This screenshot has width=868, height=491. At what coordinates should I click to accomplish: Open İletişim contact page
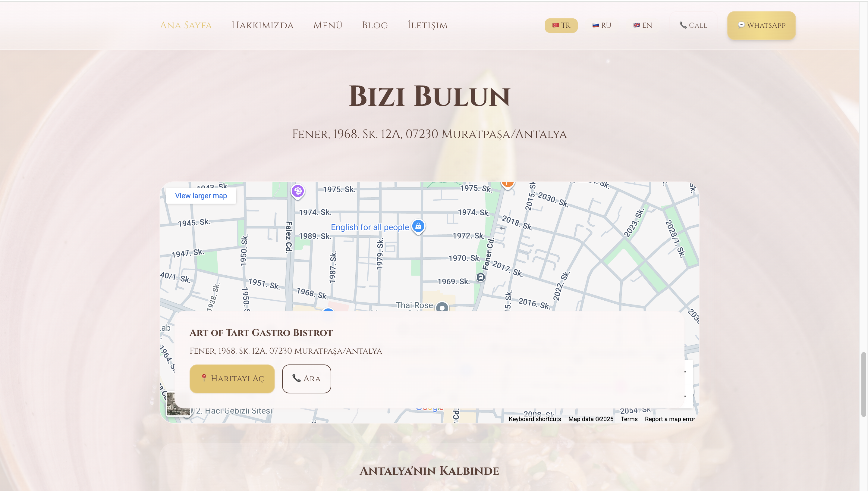pos(427,25)
